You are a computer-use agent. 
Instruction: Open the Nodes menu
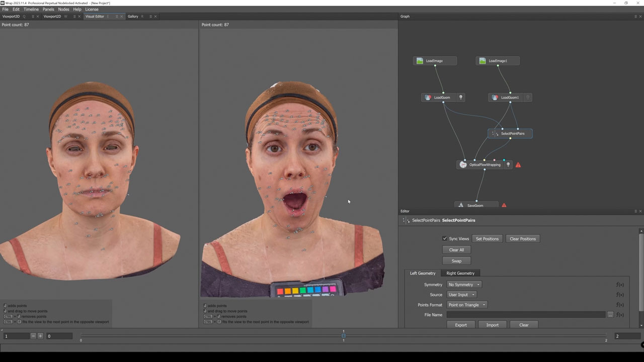tap(63, 9)
